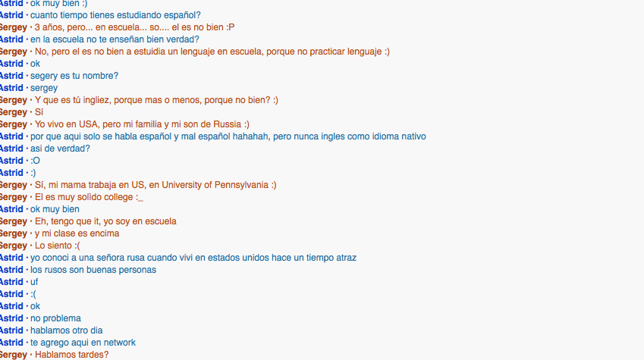Click the message "Yo vivo en USA"
The height and width of the screenshot is (360, 644).
pyautogui.click(x=142, y=124)
